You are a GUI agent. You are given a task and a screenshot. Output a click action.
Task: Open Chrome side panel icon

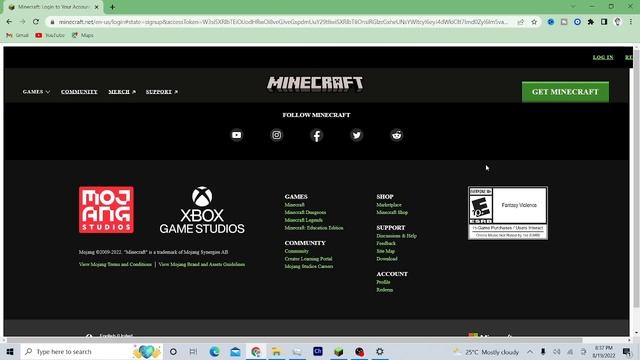[x=604, y=22]
